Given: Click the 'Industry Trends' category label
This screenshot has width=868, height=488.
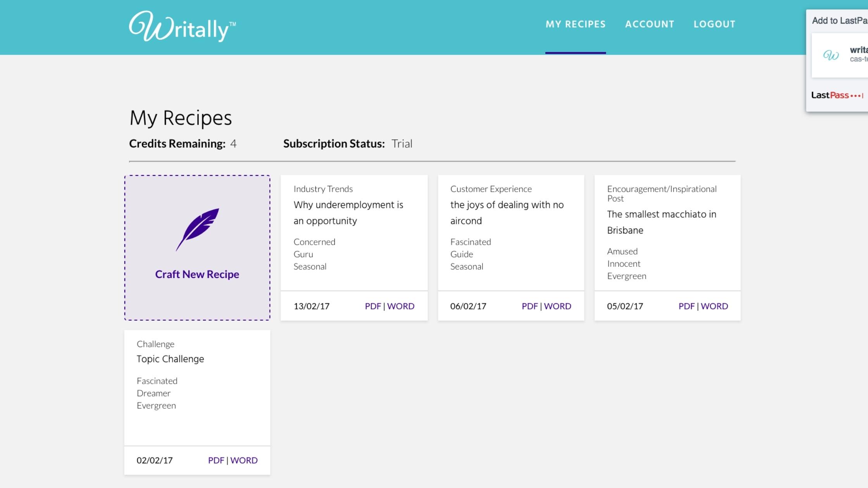Looking at the screenshot, I should tap(323, 189).
